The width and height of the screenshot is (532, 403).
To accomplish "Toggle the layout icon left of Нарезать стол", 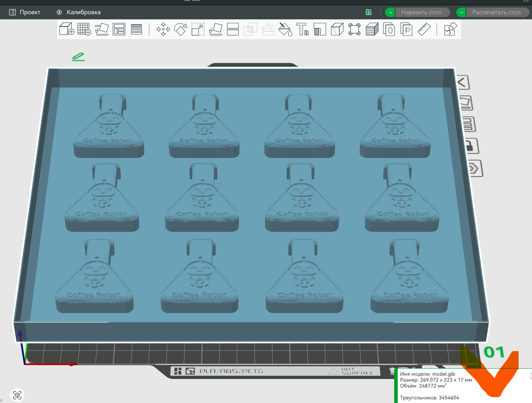I will tap(368, 12).
